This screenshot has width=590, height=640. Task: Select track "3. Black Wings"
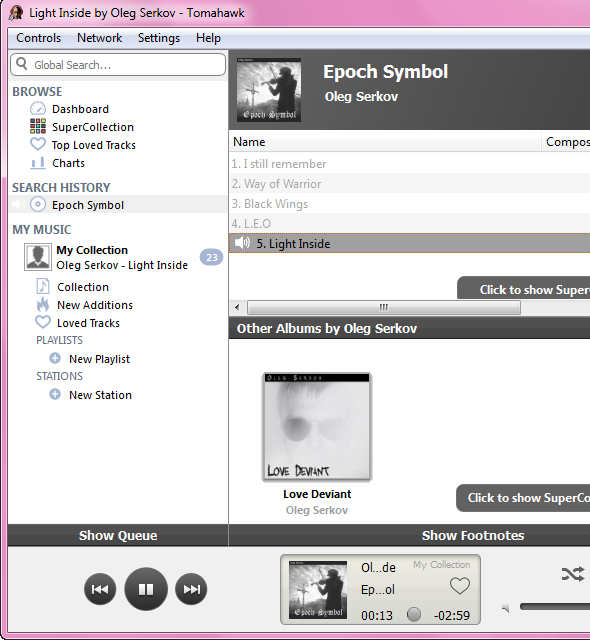click(410, 204)
